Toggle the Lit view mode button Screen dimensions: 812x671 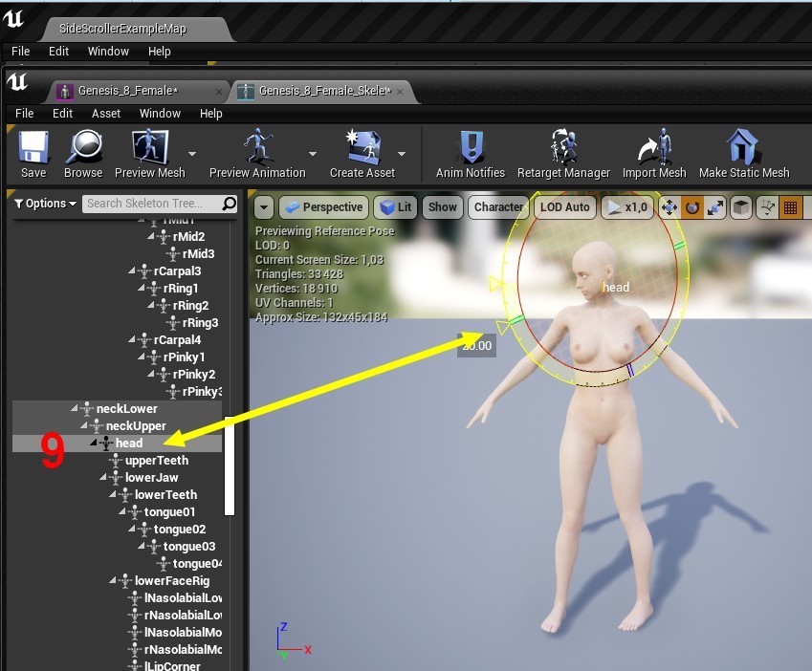[x=396, y=207]
